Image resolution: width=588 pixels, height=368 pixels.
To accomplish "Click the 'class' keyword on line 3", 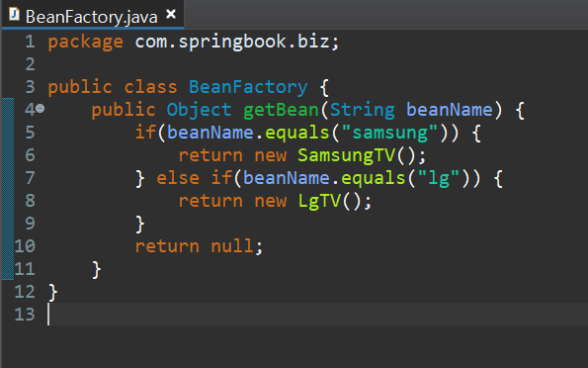I will 150,87.
